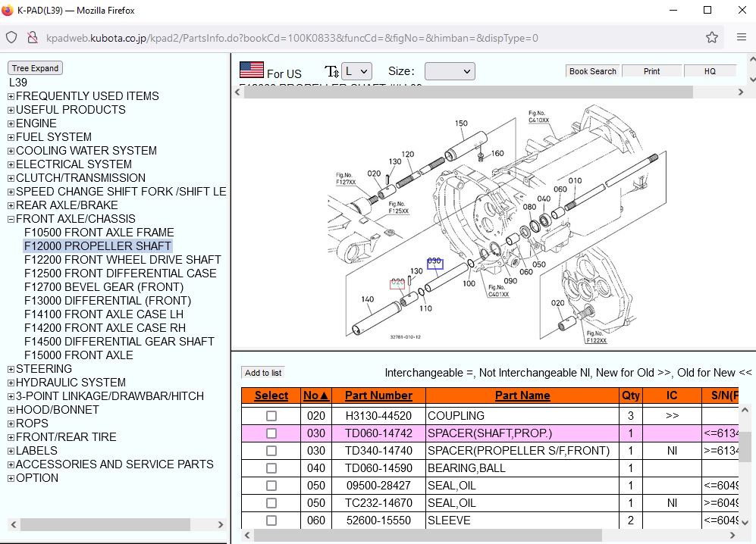Screen dimensions: 756x544
Task: Check the box for TD340-14740 spacer
Action: (271, 451)
